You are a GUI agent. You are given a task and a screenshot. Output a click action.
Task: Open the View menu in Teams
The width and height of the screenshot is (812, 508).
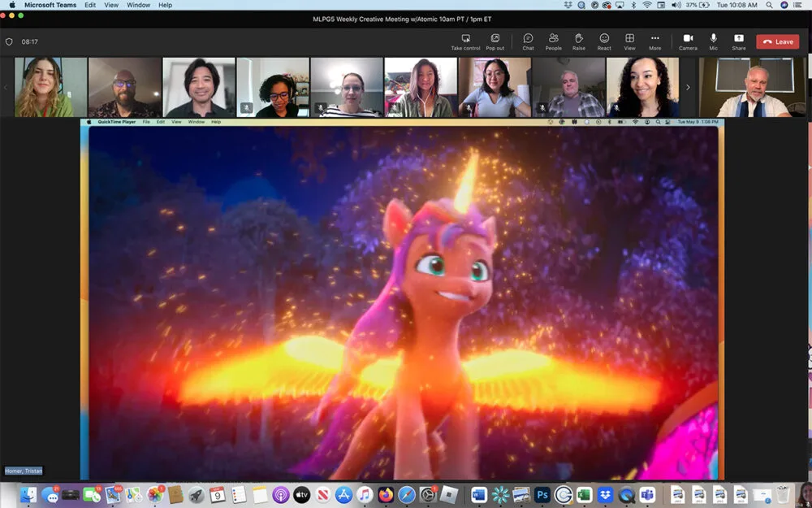pyautogui.click(x=111, y=5)
